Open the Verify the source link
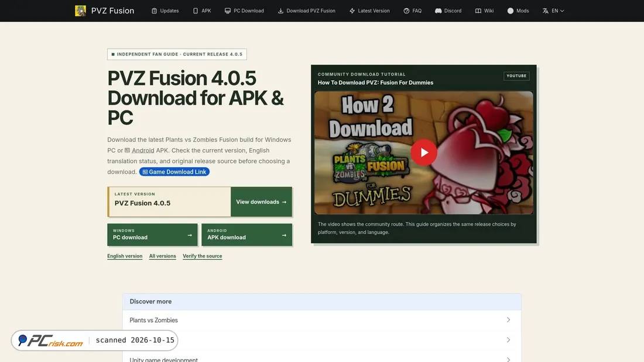The image size is (644, 362). point(203,256)
